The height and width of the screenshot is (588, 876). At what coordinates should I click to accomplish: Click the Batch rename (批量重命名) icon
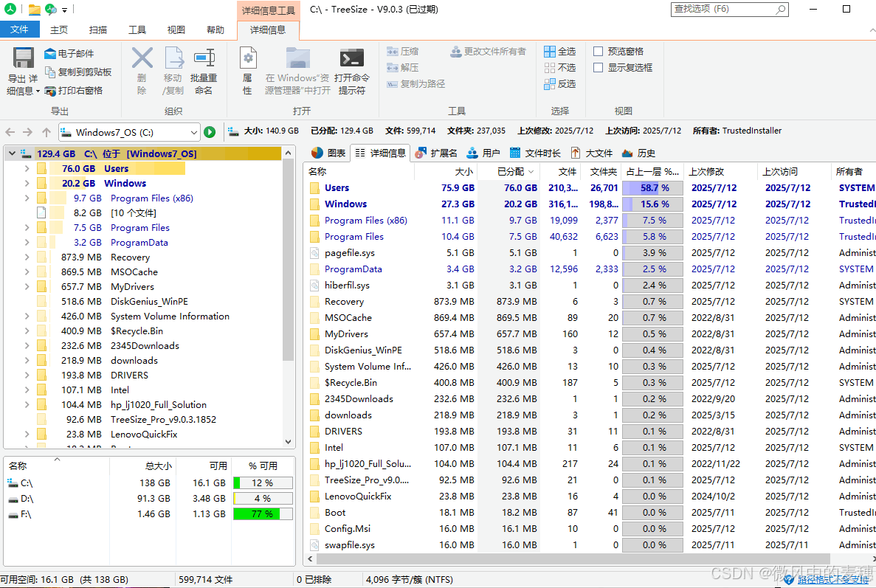coord(204,58)
